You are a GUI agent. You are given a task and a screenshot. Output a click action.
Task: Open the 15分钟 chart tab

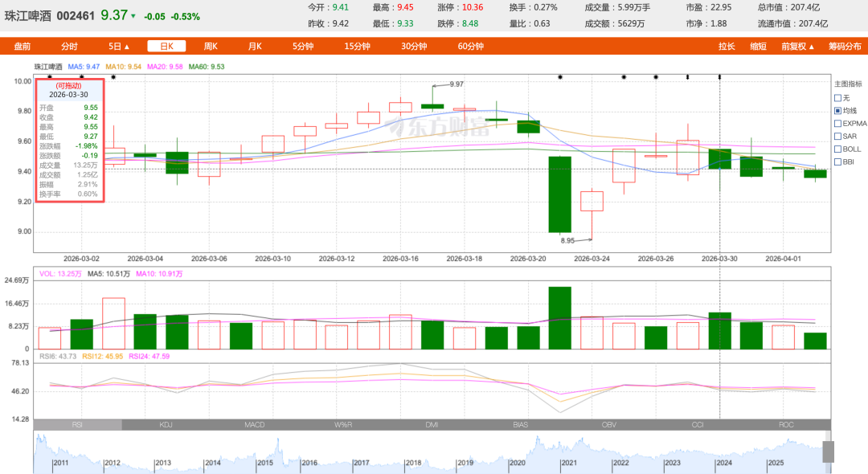[357, 47]
